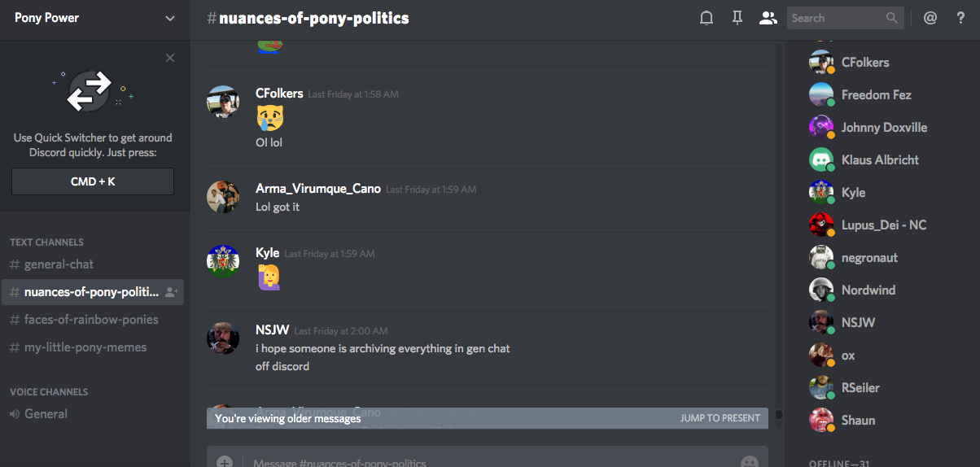Click the attach file plus icon
The height and width of the screenshot is (467, 980).
[225, 462]
